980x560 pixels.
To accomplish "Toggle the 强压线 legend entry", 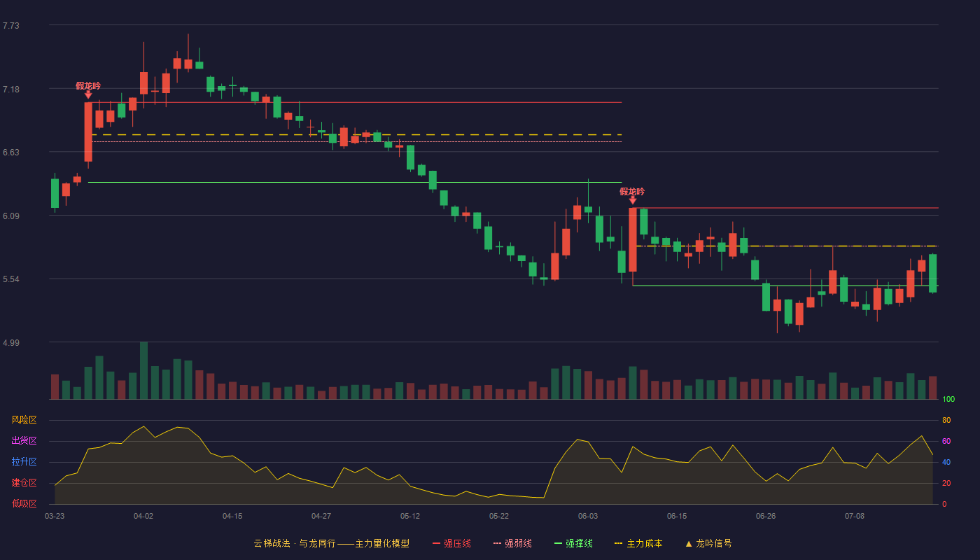I will coord(451,543).
